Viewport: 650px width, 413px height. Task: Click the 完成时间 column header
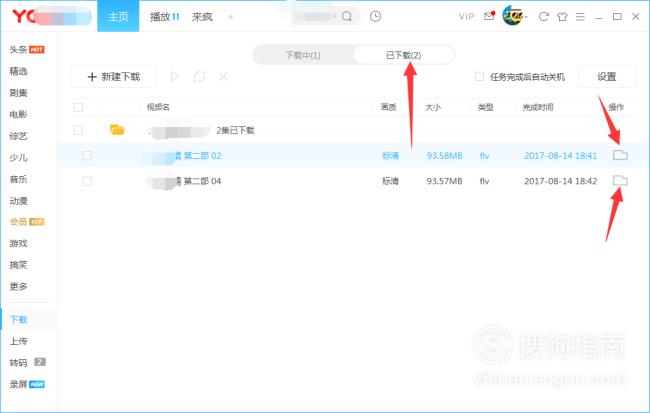click(x=538, y=107)
